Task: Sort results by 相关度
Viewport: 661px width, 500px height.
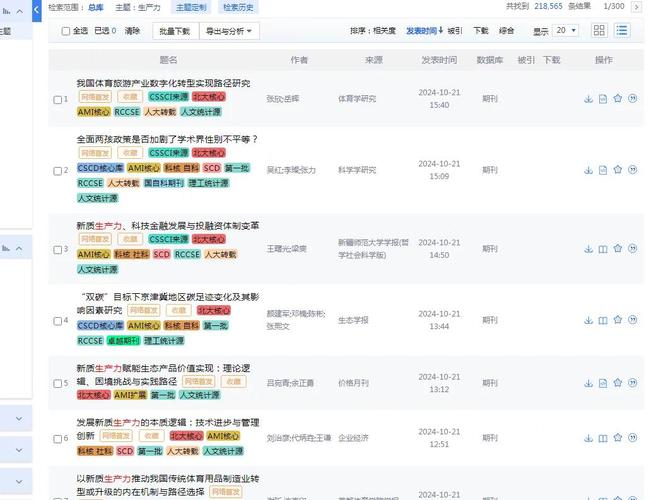Action: point(384,31)
